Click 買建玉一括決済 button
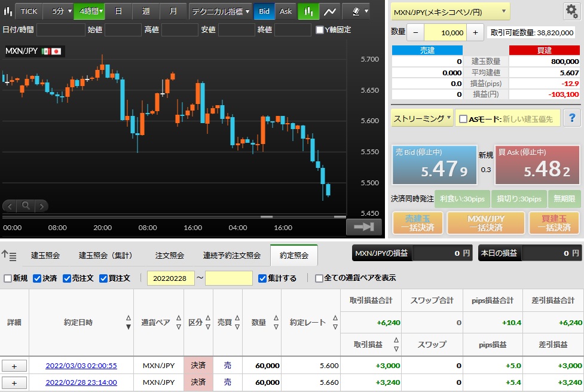This screenshot has width=584, height=392. (555, 223)
